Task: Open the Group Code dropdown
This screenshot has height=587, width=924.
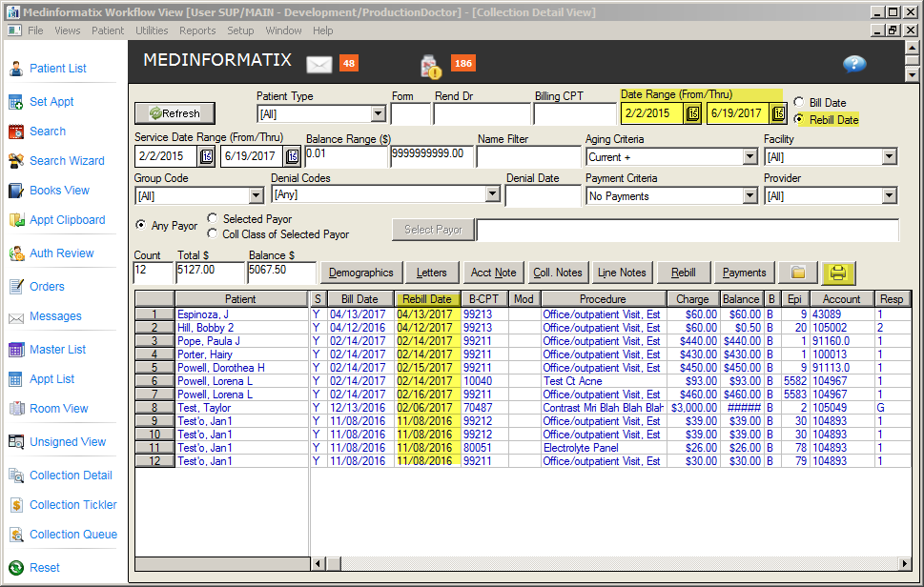Action: (x=256, y=195)
